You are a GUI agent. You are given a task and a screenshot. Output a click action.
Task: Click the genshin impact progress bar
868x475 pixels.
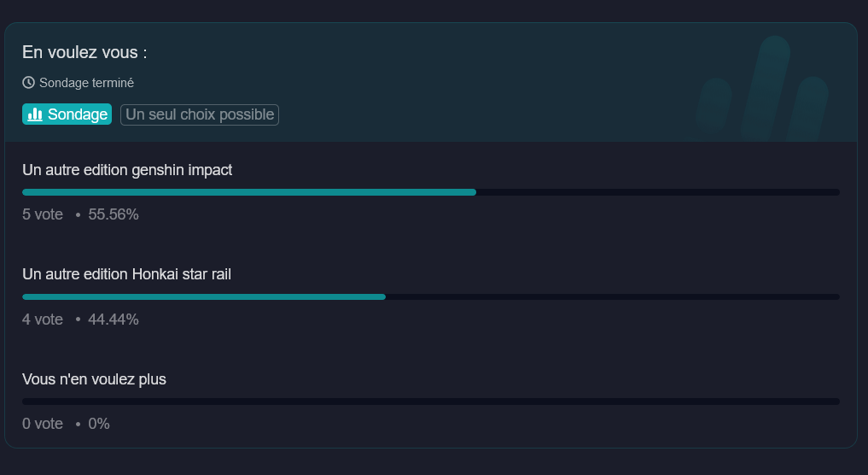tap(248, 192)
